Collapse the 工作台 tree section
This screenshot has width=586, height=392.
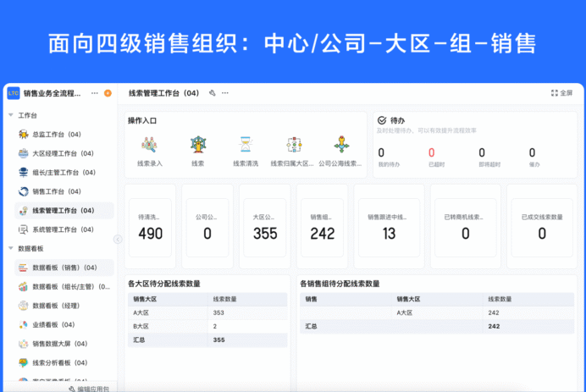click(x=11, y=115)
